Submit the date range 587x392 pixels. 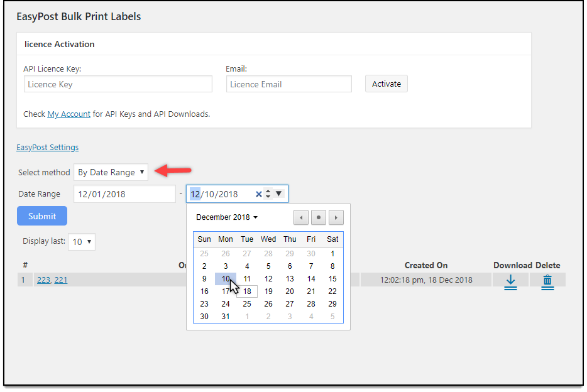pos(42,216)
